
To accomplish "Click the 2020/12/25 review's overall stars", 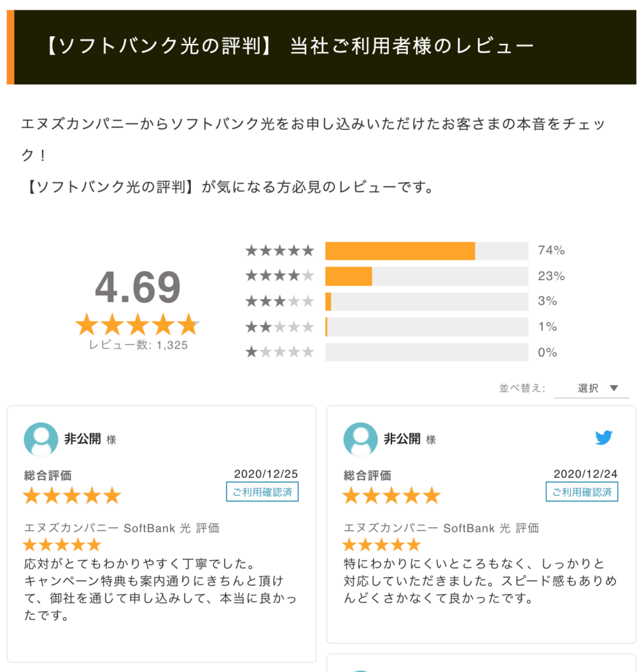I will [72, 495].
